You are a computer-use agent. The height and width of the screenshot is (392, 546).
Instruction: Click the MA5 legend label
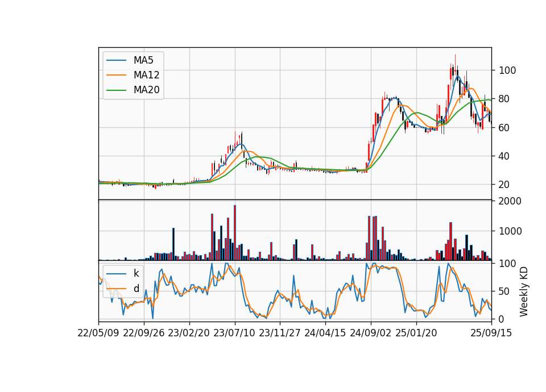coord(143,60)
